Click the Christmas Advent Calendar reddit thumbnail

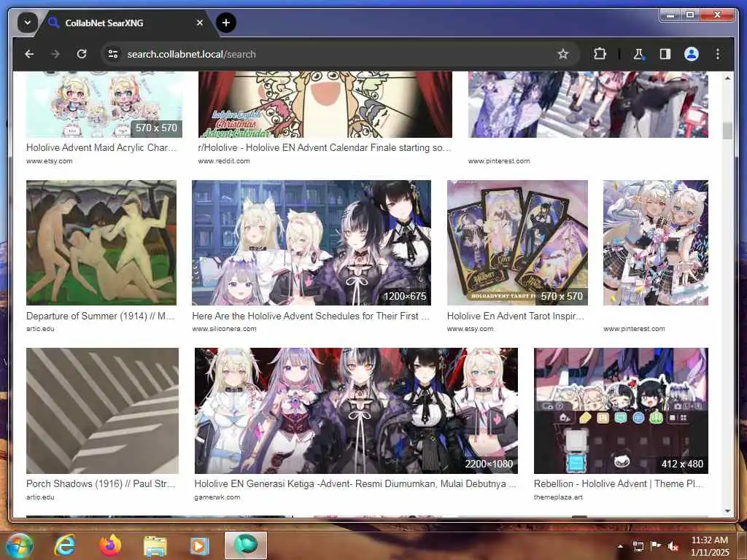tap(325, 104)
